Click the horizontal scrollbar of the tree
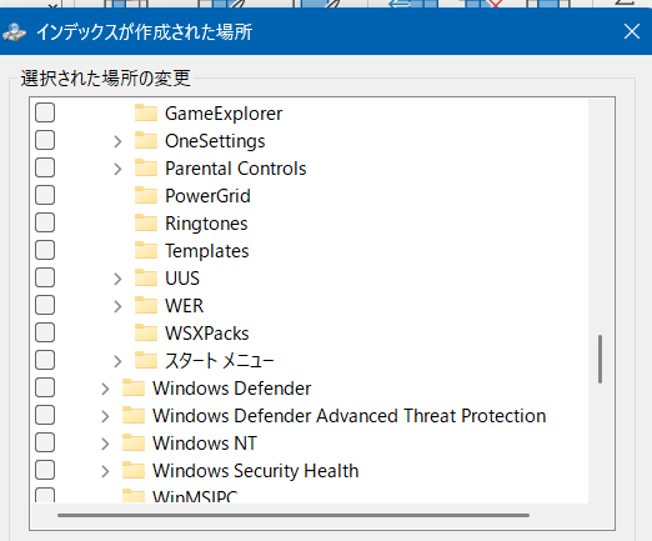The image size is (652, 541). 293,515
